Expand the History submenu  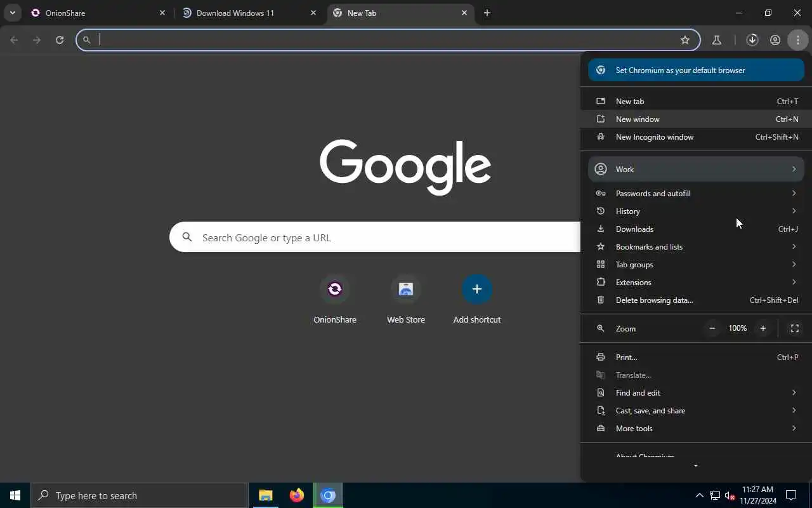[x=696, y=211]
